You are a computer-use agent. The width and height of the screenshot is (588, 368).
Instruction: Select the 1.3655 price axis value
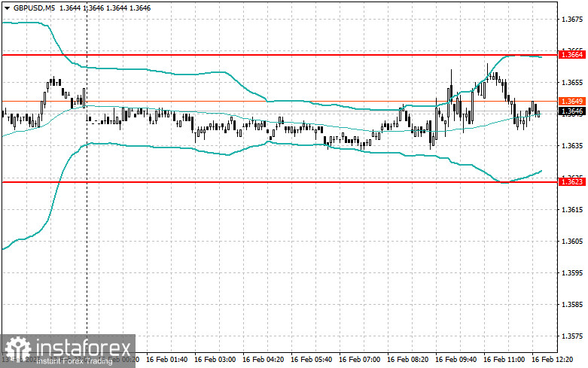coord(572,83)
